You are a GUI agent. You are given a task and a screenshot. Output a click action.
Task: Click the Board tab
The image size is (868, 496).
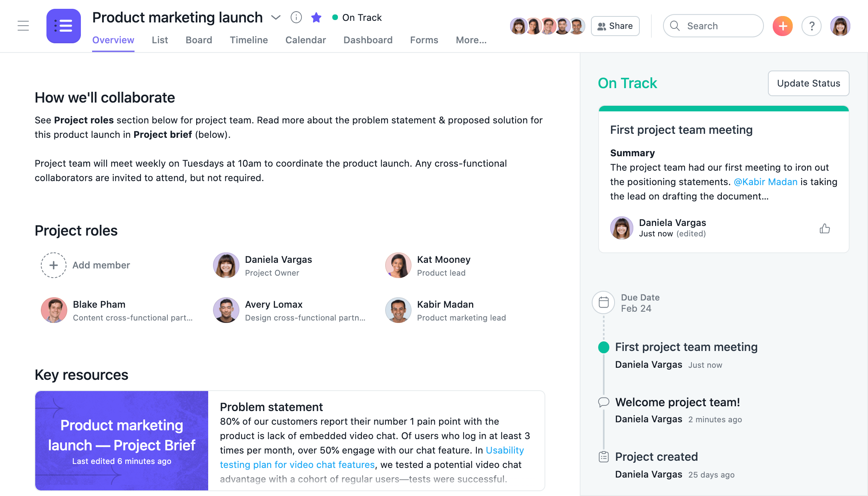click(199, 39)
